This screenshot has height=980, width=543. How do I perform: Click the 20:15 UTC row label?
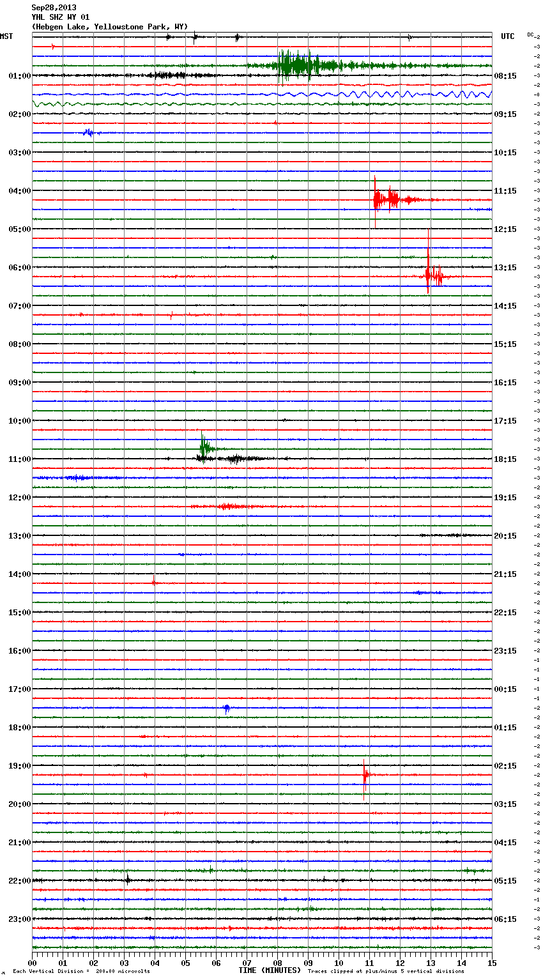[x=505, y=536]
